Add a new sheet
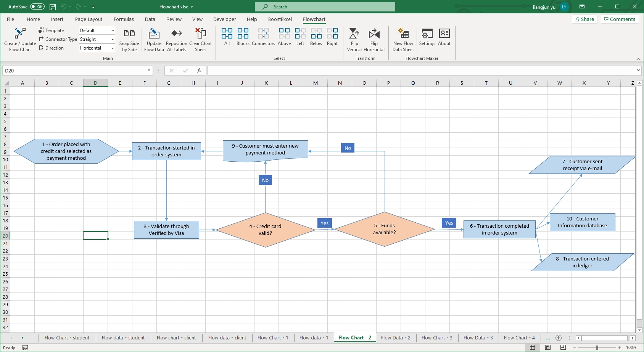Viewport: 644px width, 352px height. point(559,338)
